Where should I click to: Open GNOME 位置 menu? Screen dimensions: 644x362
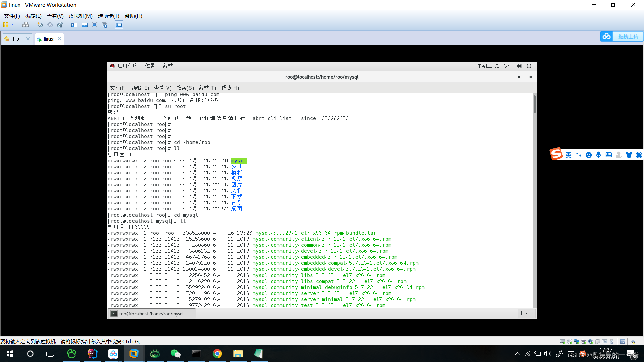point(150,66)
